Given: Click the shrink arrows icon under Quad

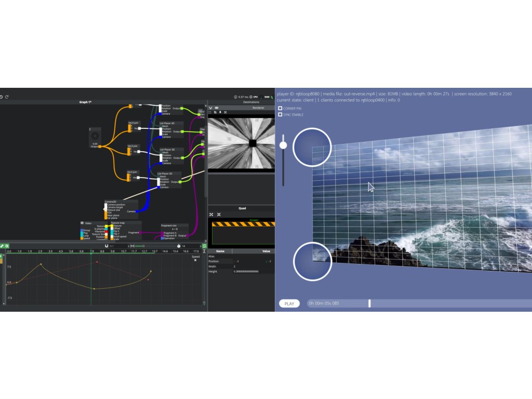Looking at the screenshot, I should pyautogui.click(x=219, y=215).
